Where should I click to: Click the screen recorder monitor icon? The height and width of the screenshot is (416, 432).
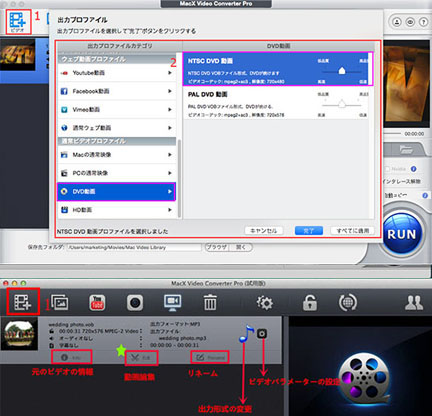coord(173,303)
